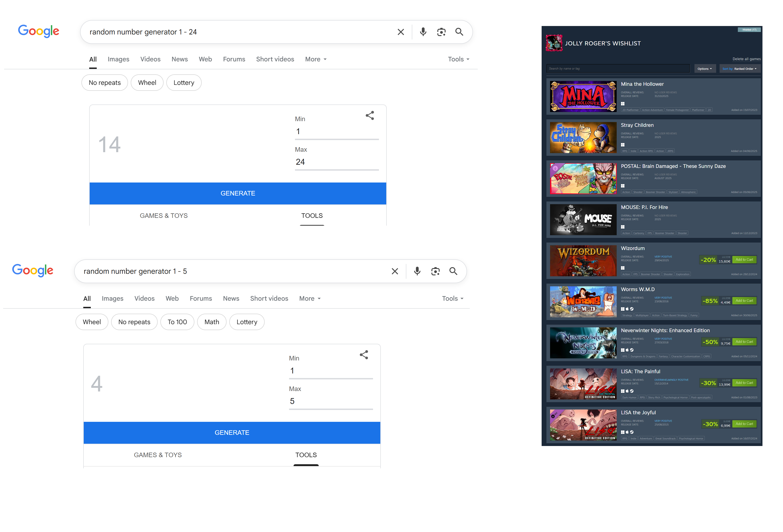Click the Max field showing 5
This screenshot has height=532, width=783.
click(331, 401)
